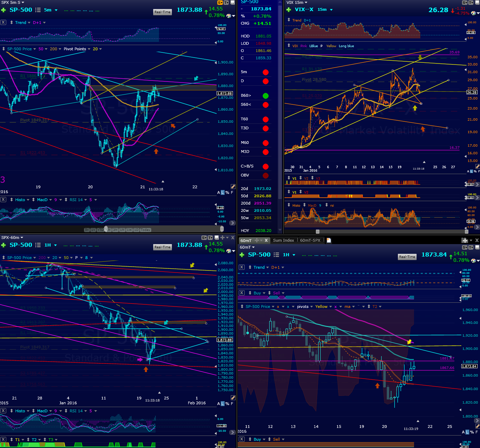This screenshot has width=480, height=448.
Task: Toggle F scale option in SPX 5m chart
Action: [232, 192]
